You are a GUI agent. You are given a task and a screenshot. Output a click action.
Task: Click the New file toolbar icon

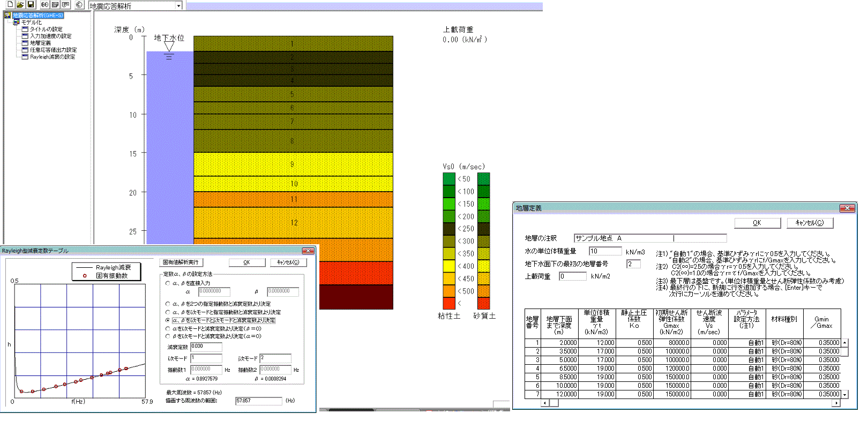click(10, 5)
